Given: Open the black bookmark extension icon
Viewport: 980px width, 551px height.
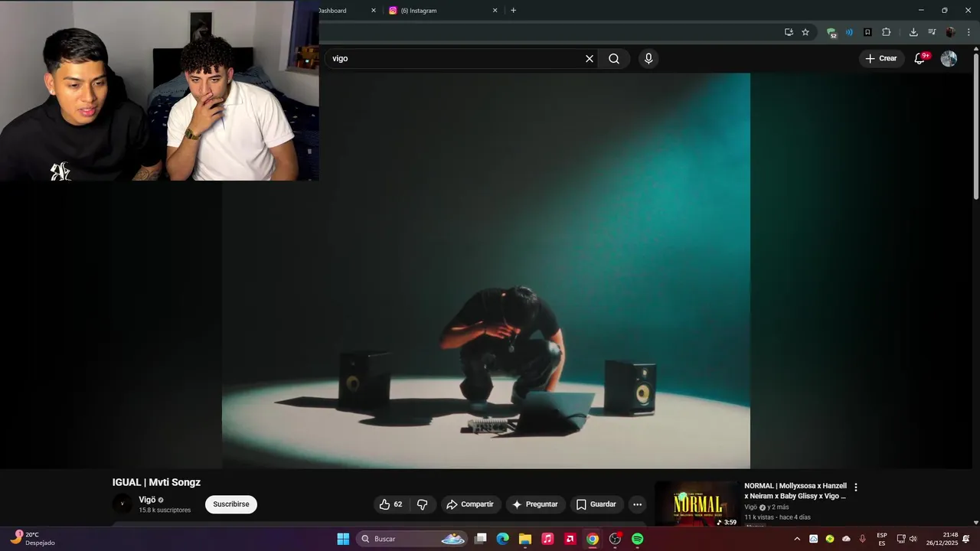Looking at the screenshot, I should click(867, 32).
